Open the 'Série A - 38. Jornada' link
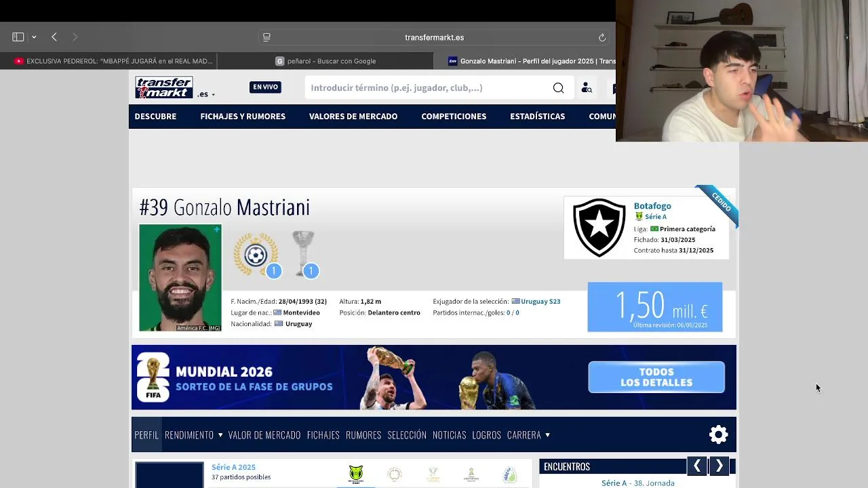This screenshot has width=868, height=488. tap(638, 483)
